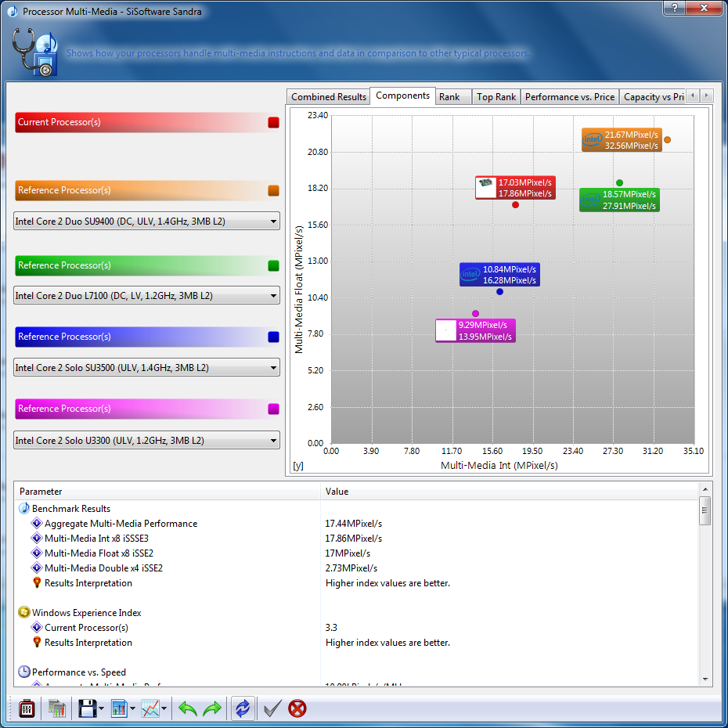This screenshot has height=728, width=728.
Task: Open the Intel Core 2 Duo SU9400 dropdown
Action: (x=146, y=222)
